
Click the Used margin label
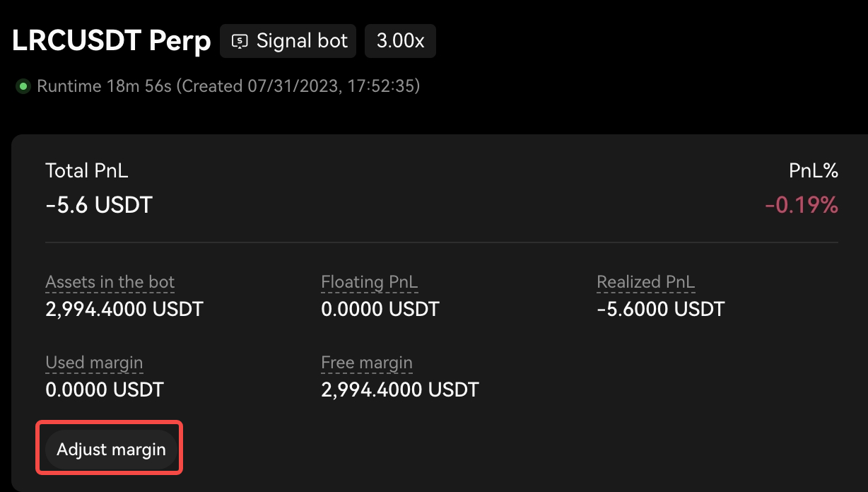[94, 363]
